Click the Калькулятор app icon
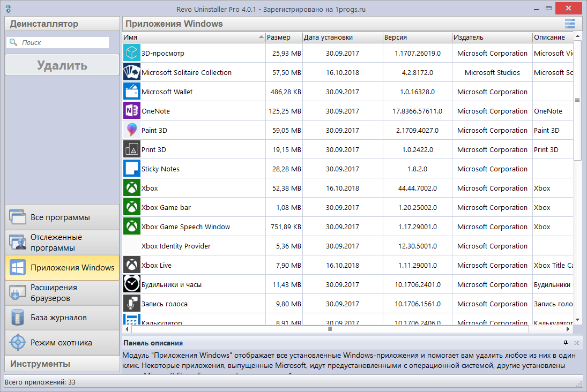Screen dimensions: 587x392 131,320
